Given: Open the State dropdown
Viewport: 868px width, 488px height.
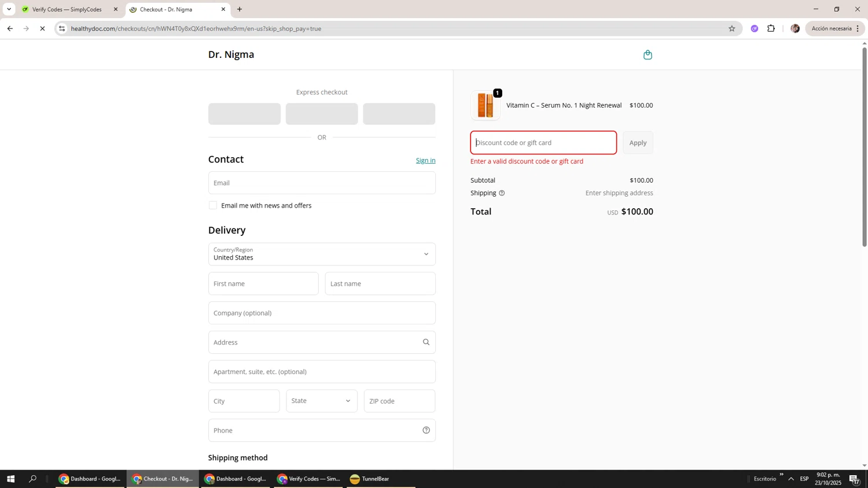Looking at the screenshot, I should pyautogui.click(x=322, y=401).
